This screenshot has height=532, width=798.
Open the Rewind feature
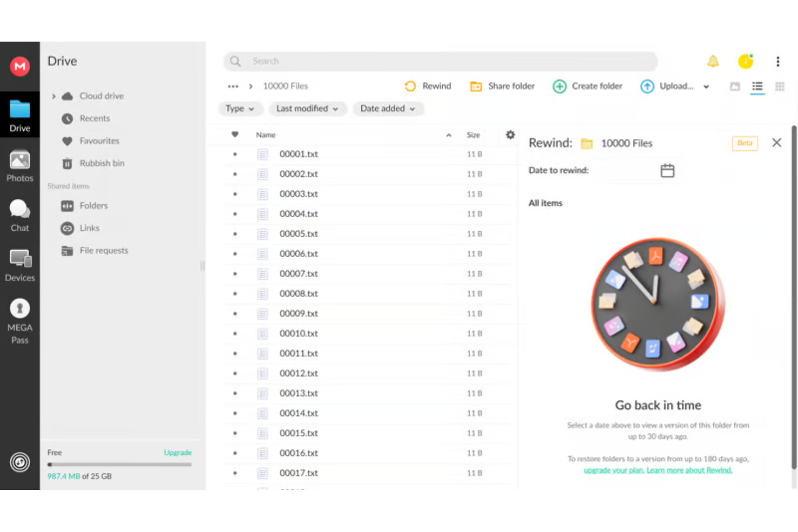point(428,86)
